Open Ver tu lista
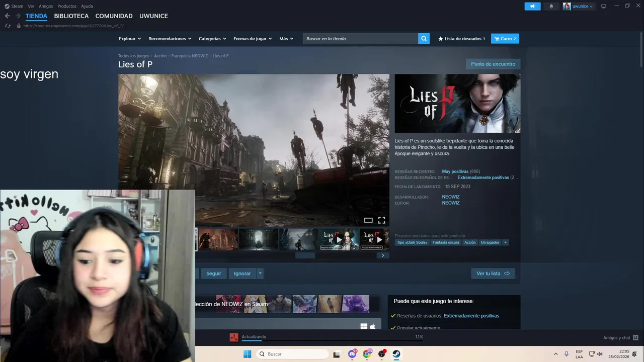This screenshot has width=644, height=362. [493, 274]
